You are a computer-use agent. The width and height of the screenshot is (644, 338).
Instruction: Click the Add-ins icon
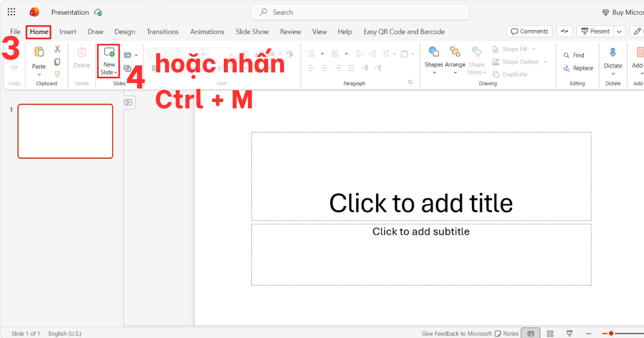(x=640, y=53)
